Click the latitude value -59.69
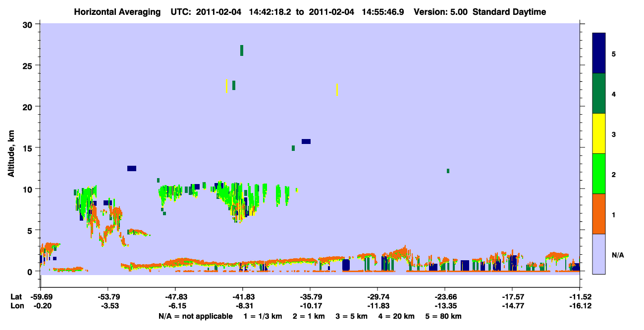 [x=40, y=297]
